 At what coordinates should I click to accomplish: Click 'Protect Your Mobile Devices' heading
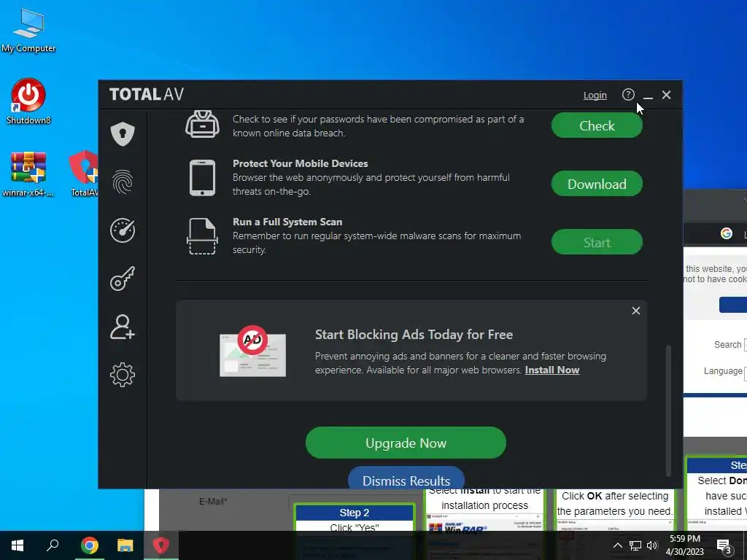[x=300, y=163]
